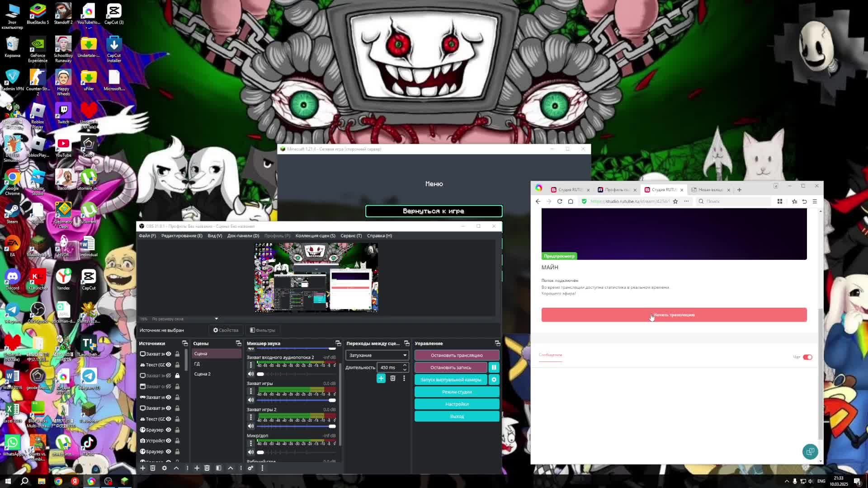Screen dimensions: 868x488
Task: Hide the game capture Захват и source
Action: [169, 397]
